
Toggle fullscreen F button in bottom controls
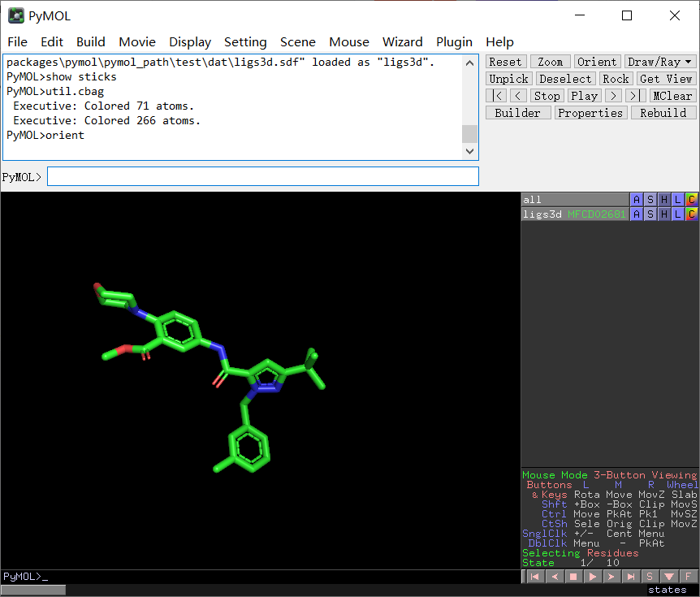pyautogui.click(x=689, y=577)
